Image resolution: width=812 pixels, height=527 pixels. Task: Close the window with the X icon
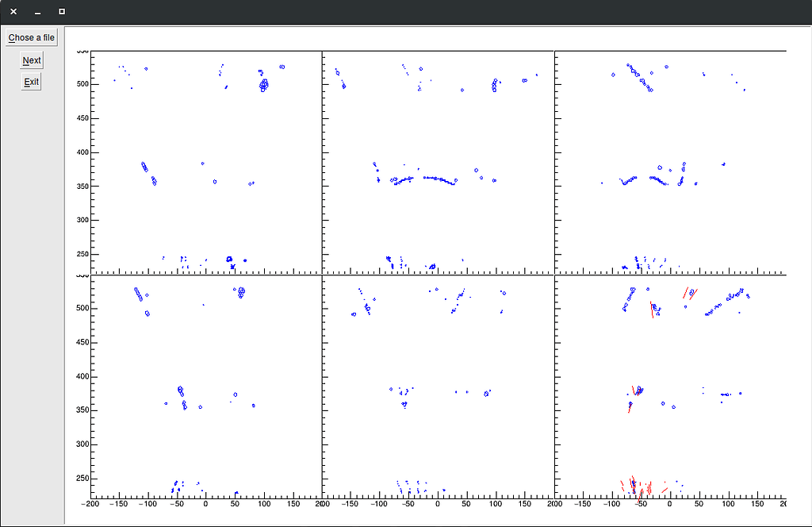point(13,11)
